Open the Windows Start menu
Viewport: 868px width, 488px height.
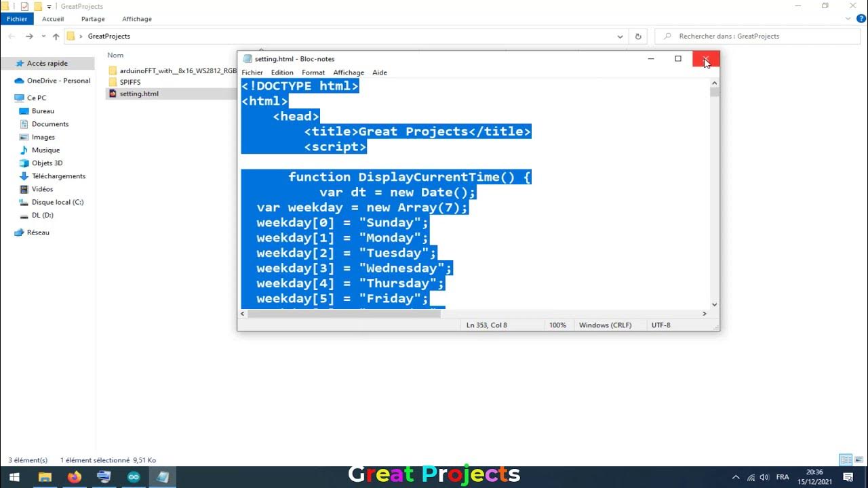[x=14, y=477]
